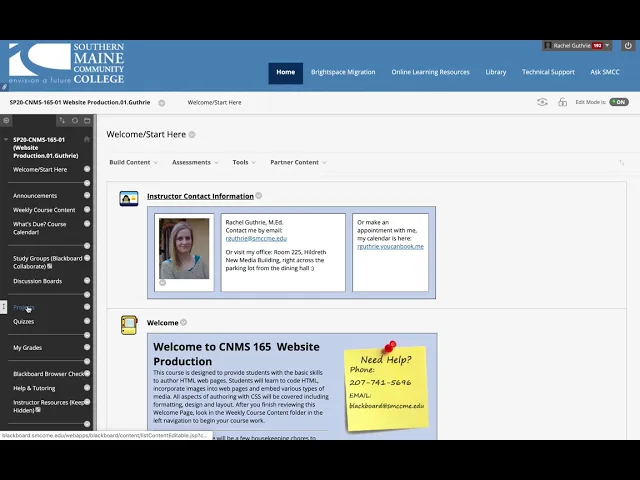Open options circle beside Discussion Boards
640x480 pixels.
click(87, 280)
